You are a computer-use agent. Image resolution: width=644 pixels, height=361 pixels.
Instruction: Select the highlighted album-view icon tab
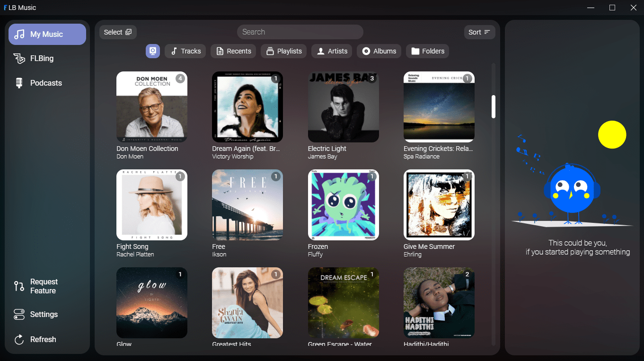click(x=153, y=51)
